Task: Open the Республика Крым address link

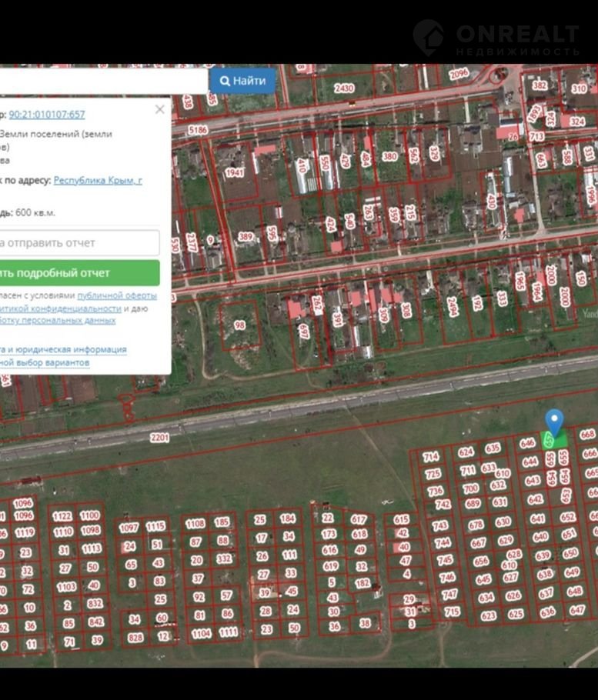Action: click(98, 180)
